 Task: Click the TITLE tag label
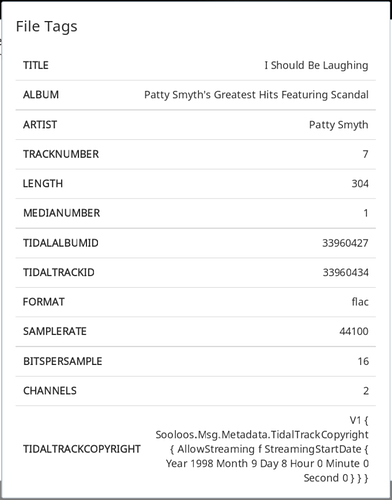36,65
